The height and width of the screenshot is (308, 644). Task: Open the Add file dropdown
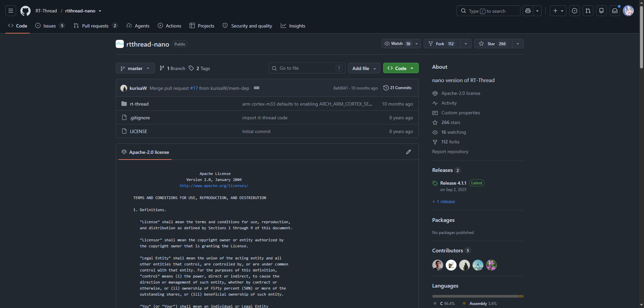(x=364, y=68)
